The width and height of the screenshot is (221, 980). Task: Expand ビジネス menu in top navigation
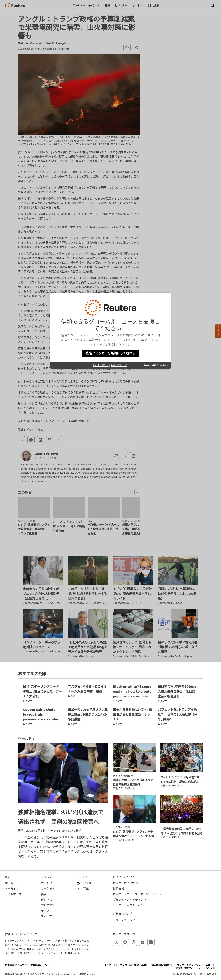121,6
